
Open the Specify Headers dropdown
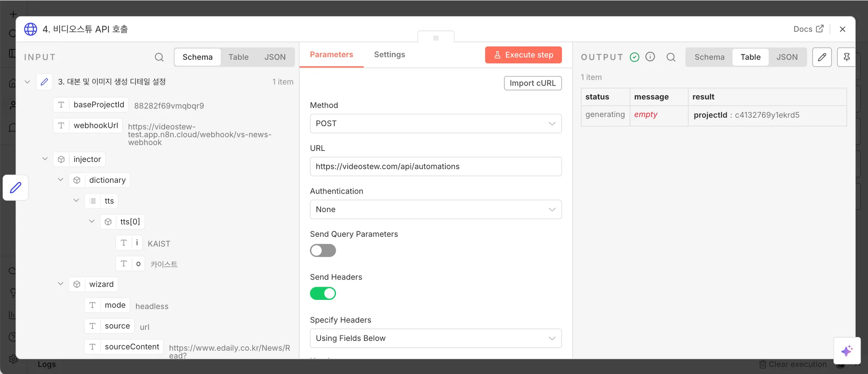(x=435, y=338)
